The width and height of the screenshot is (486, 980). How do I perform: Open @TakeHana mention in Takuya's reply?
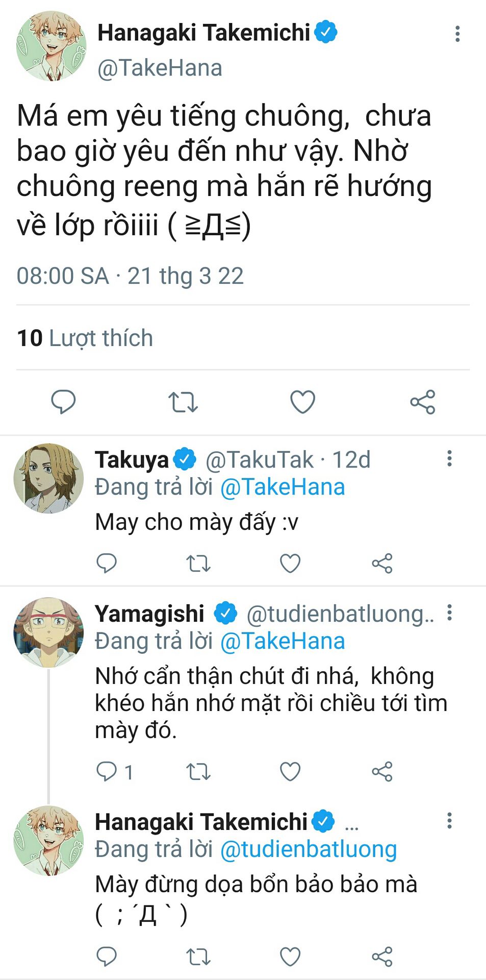(x=283, y=487)
